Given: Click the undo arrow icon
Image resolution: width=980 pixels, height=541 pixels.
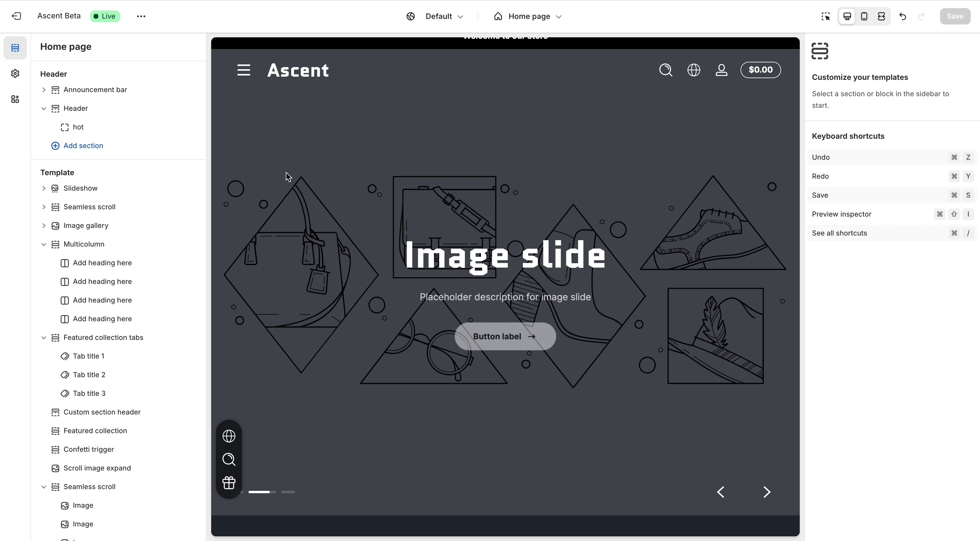Looking at the screenshot, I should (x=903, y=16).
